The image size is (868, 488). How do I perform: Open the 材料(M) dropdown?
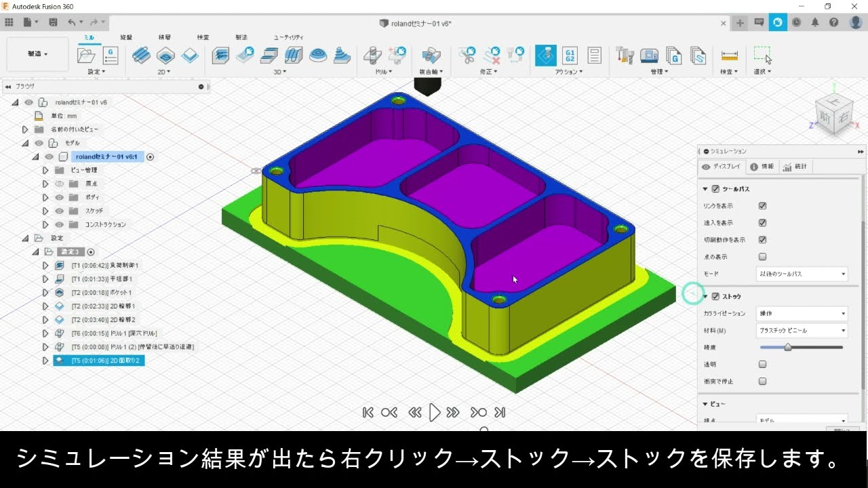802,330
